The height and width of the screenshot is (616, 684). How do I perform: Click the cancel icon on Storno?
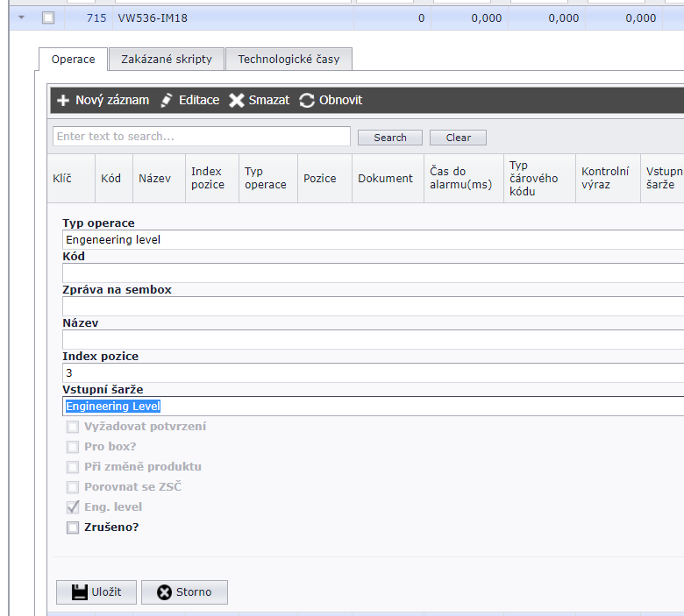164,592
